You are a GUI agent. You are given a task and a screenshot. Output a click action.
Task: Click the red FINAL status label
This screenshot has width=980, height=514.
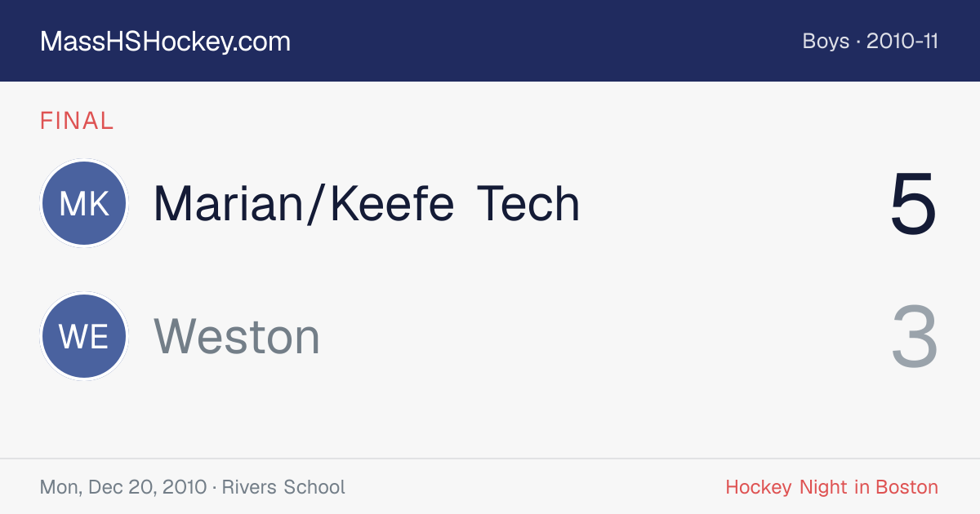77,122
